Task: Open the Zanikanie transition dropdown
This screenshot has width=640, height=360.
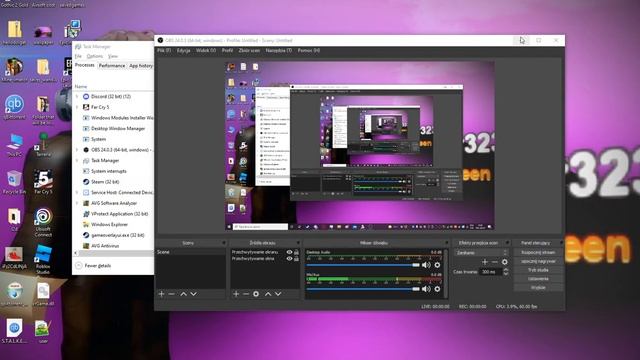Action: 482,253
